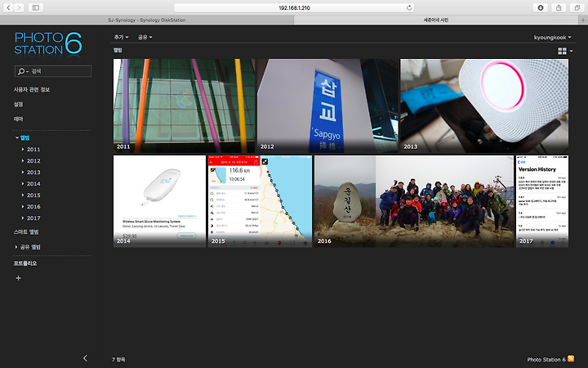
Task: Change thumbnail view with the grid icon
Action: (562, 51)
